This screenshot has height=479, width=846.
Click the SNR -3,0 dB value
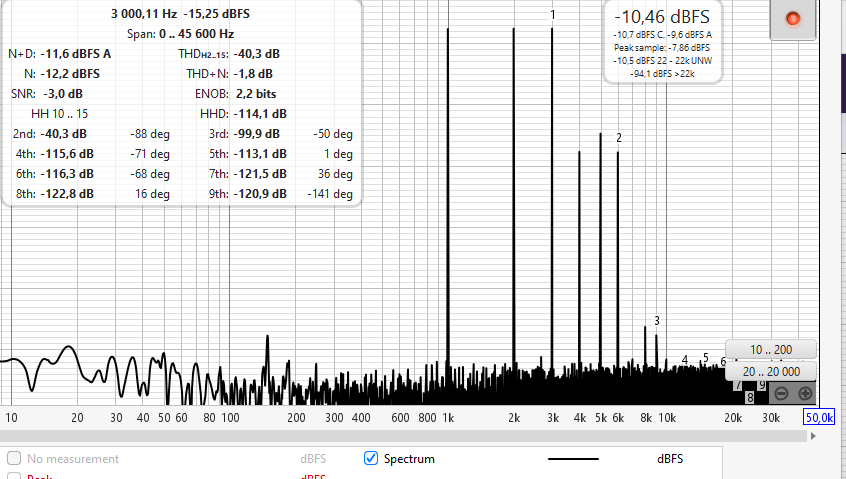(x=62, y=93)
